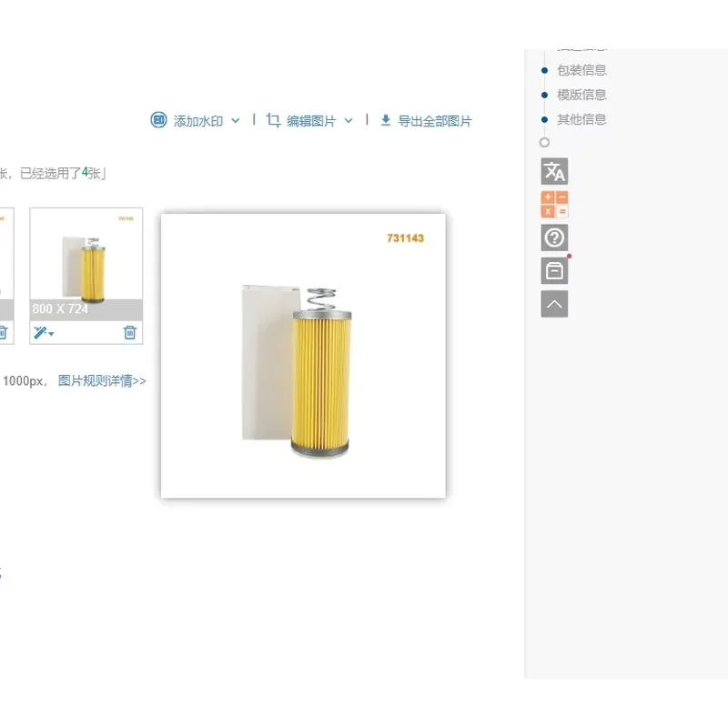Click the download icon for export
728x728 pixels.
click(x=385, y=121)
